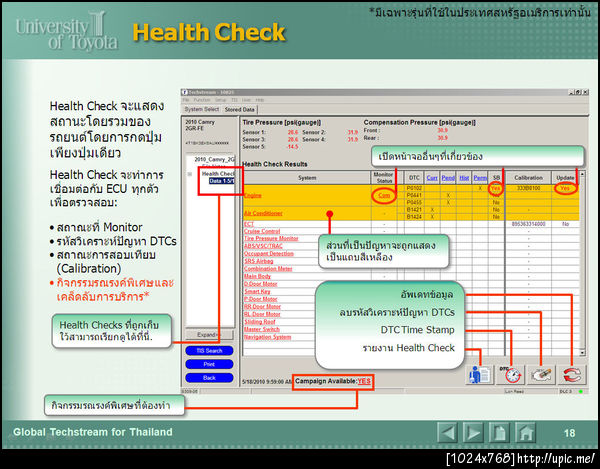Image resolution: width=600 pixels, height=469 pixels.
Task: Click the DTC B1421 cell
Action: [414, 210]
